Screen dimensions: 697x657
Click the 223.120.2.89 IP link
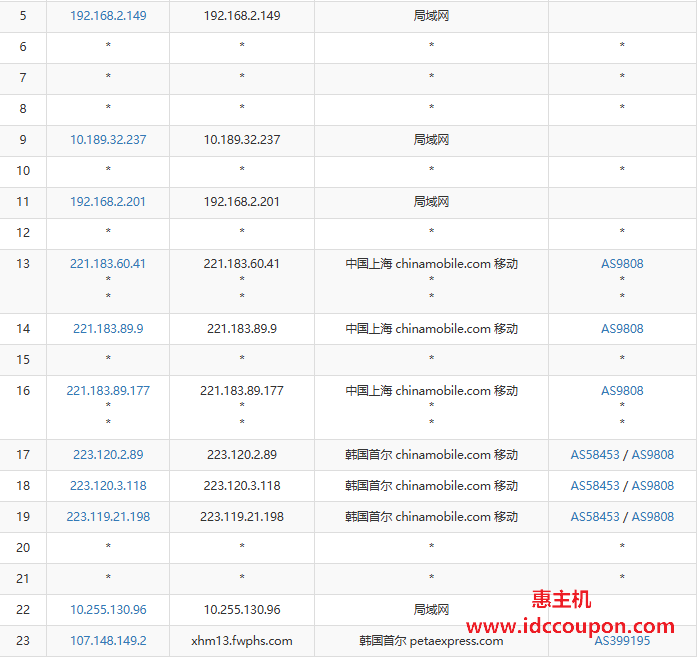(x=108, y=455)
